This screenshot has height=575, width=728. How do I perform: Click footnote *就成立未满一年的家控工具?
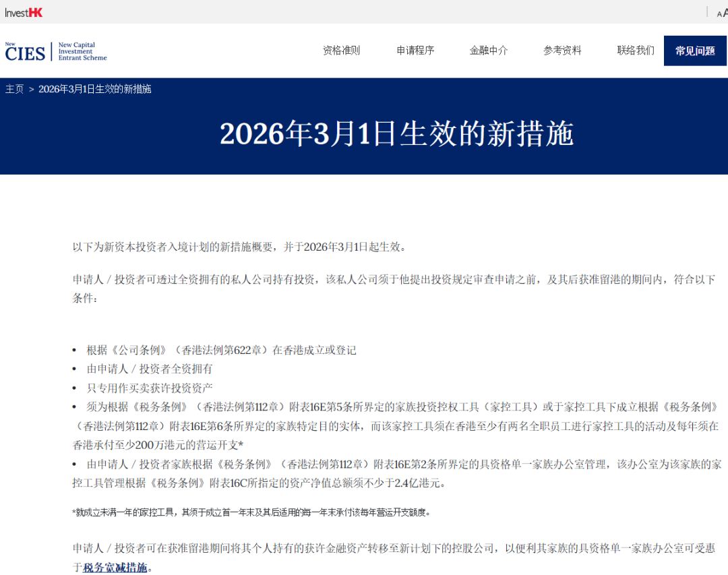[251, 512]
